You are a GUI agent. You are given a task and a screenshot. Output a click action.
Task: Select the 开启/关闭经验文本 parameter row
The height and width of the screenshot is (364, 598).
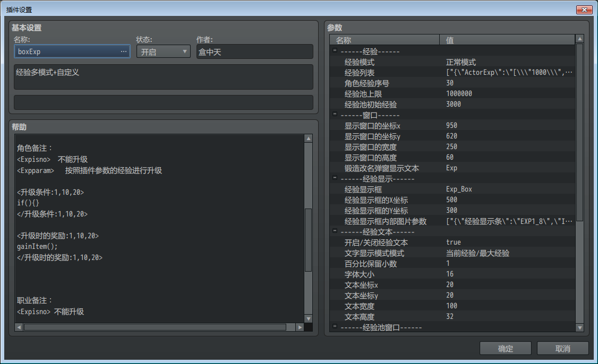click(x=452, y=242)
